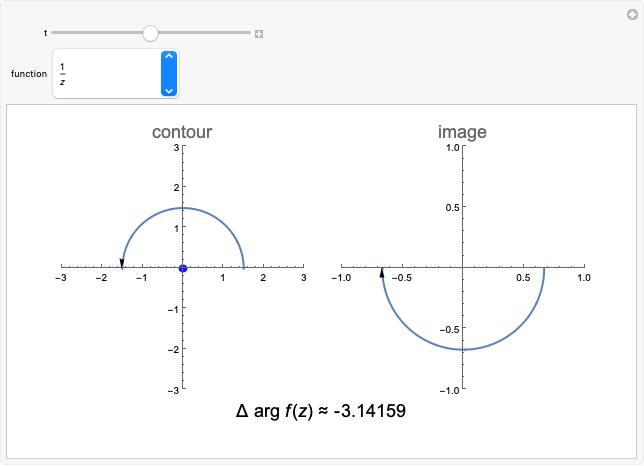The image size is (644, 466).
Task: Click the top-right panel options plus icon
Action: tap(633, 11)
